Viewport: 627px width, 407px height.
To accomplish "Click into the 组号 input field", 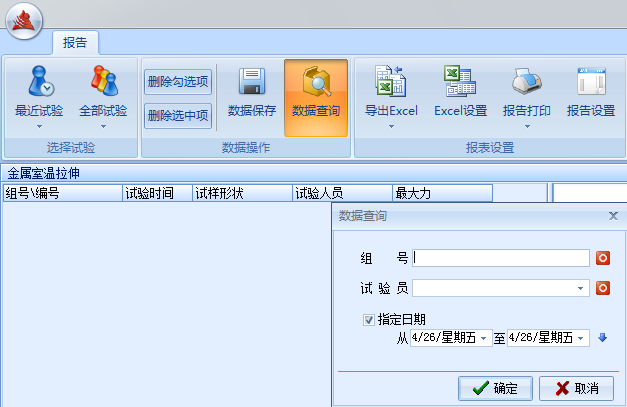I will point(500,258).
